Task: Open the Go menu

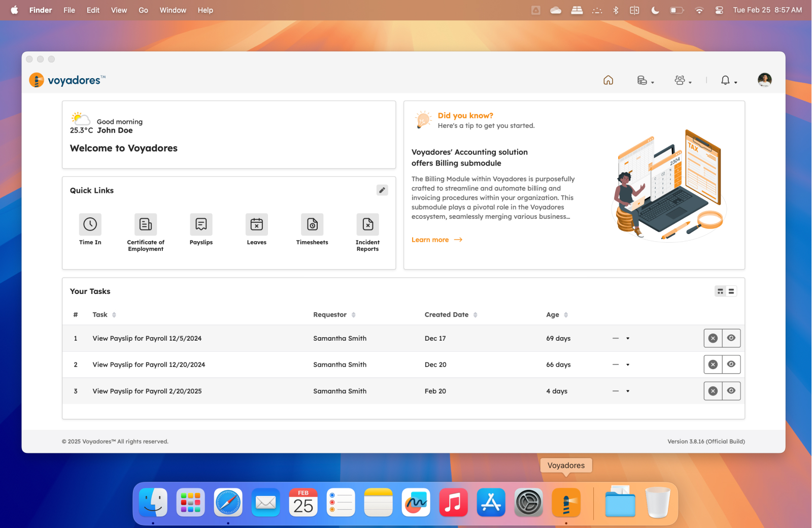Action: pyautogui.click(x=144, y=10)
